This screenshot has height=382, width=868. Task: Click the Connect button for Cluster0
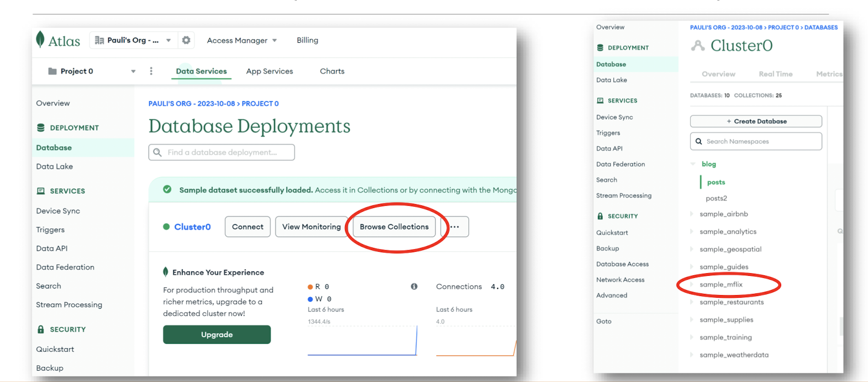click(248, 227)
